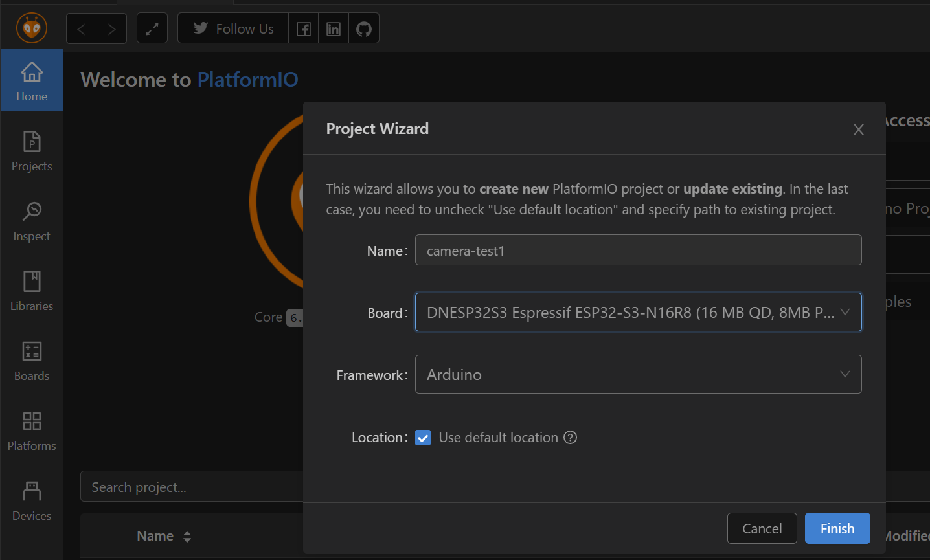Open the Facebook icon link

(x=304, y=28)
